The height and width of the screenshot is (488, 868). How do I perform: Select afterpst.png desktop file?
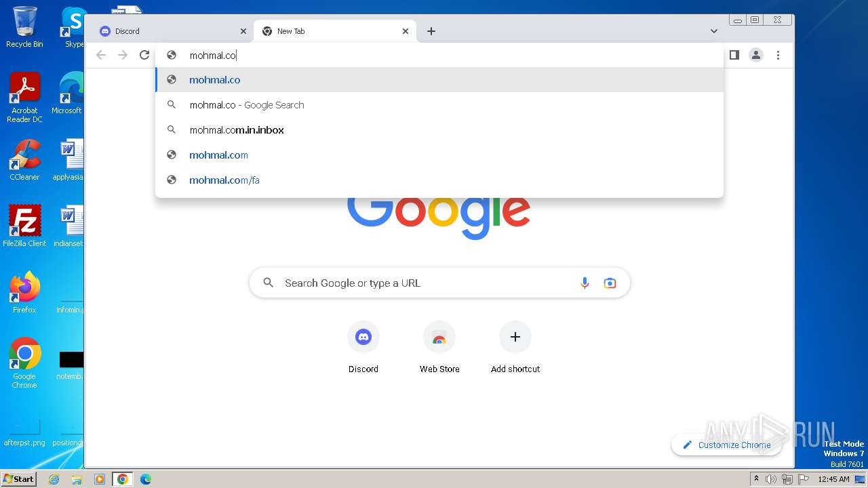pos(24,432)
